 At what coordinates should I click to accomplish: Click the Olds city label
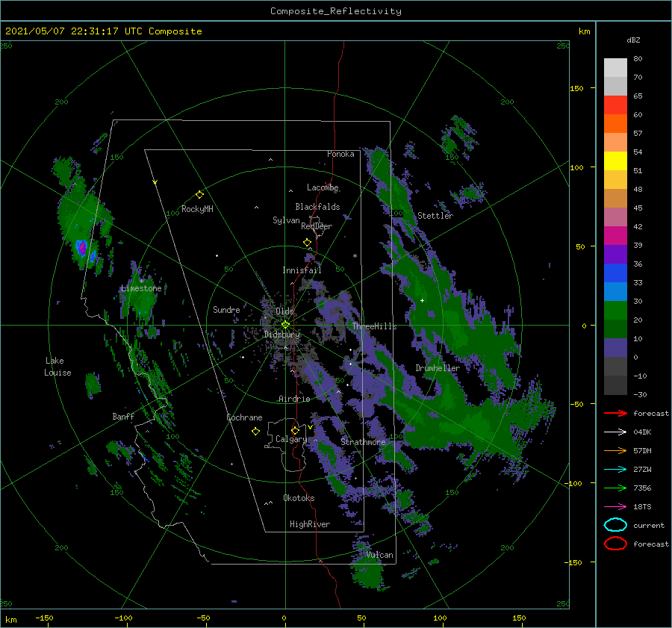coord(284,311)
